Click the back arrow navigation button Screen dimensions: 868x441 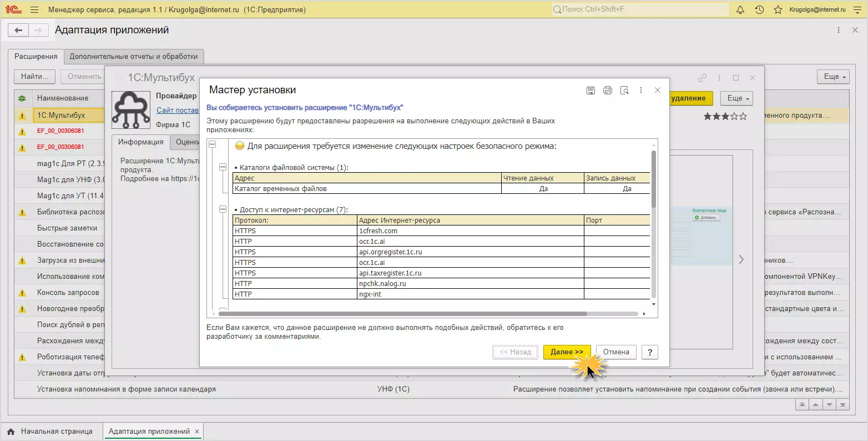coord(18,31)
